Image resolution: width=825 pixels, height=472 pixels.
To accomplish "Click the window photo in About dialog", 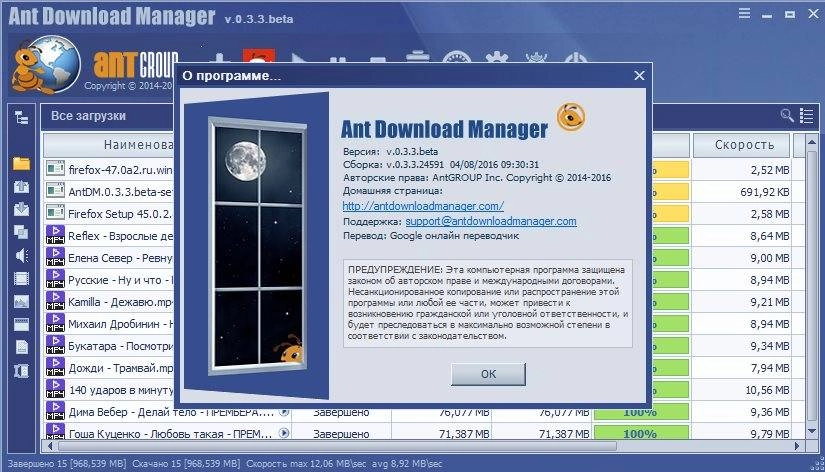I will click(257, 246).
